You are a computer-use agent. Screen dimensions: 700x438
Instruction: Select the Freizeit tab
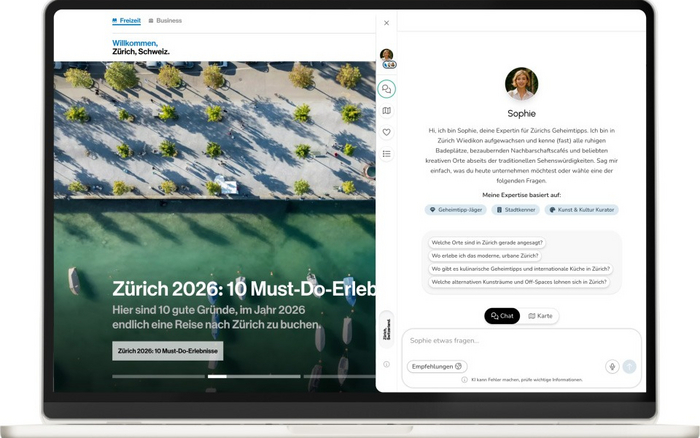[x=127, y=20]
